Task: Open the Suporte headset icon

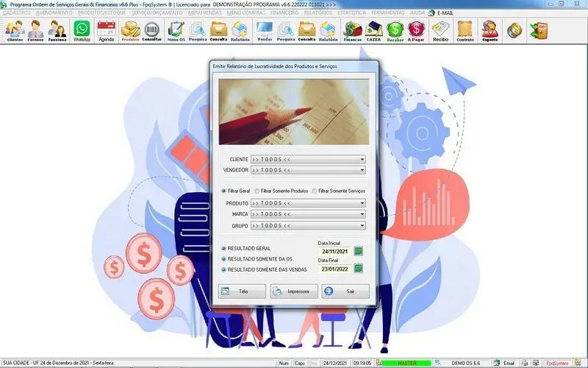Action: tap(489, 30)
